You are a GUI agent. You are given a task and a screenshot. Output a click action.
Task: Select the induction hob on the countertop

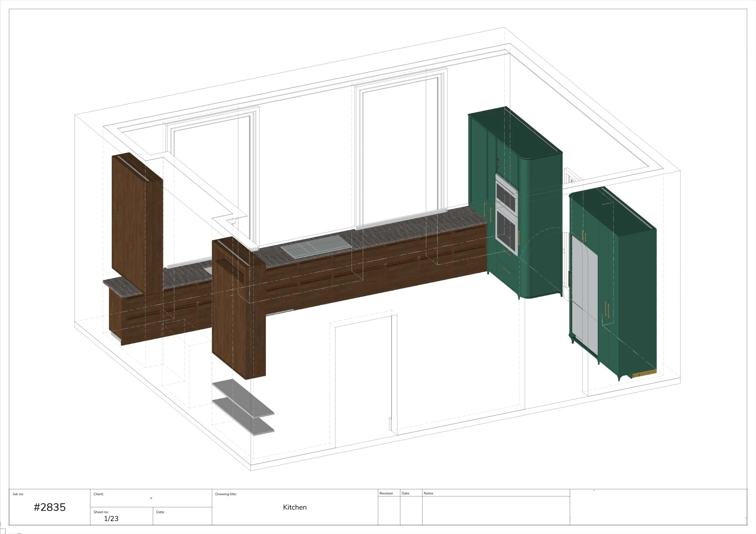tap(317, 246)
